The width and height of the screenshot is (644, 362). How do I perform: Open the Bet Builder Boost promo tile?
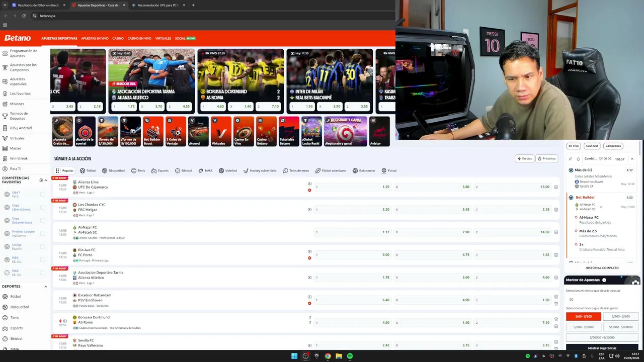pos(153,131)
